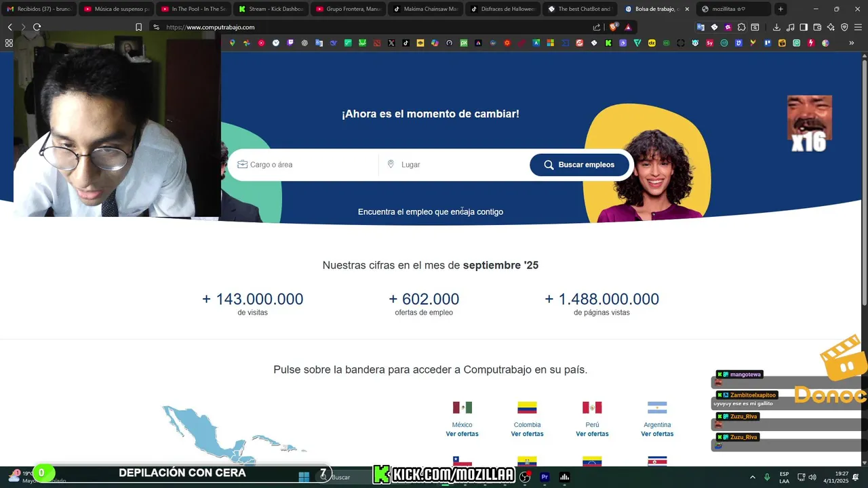Switch to the Stream - Kick Dashboard tab
Viewport: 868px width, 488px height.
271,9
